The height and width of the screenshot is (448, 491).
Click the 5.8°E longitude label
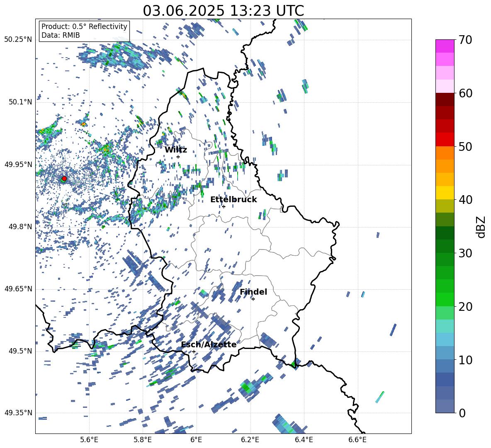pyautogui.click(x=143, y=440)
